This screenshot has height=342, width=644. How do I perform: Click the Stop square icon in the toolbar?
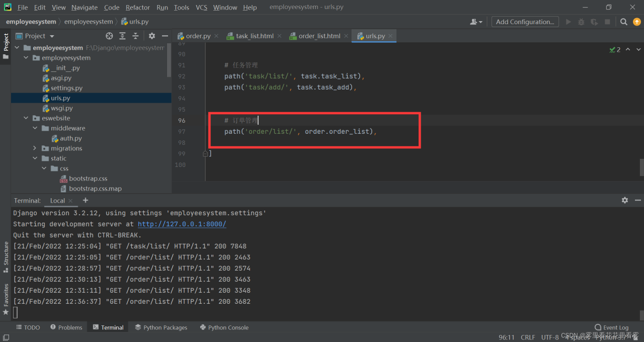[x=607, y=22]
